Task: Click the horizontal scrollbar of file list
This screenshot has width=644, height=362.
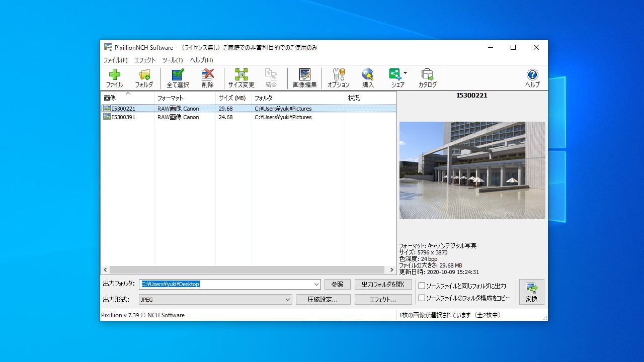Action: (248, 270)
